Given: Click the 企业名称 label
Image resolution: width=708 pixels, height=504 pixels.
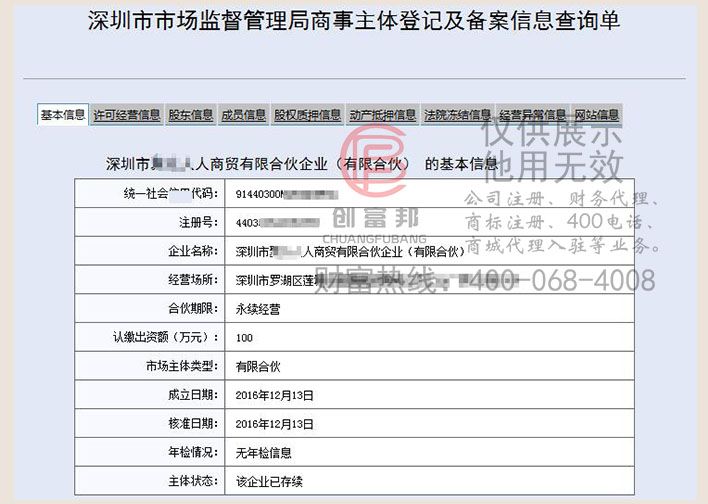Looking at the screenshot, I should 193,251.
